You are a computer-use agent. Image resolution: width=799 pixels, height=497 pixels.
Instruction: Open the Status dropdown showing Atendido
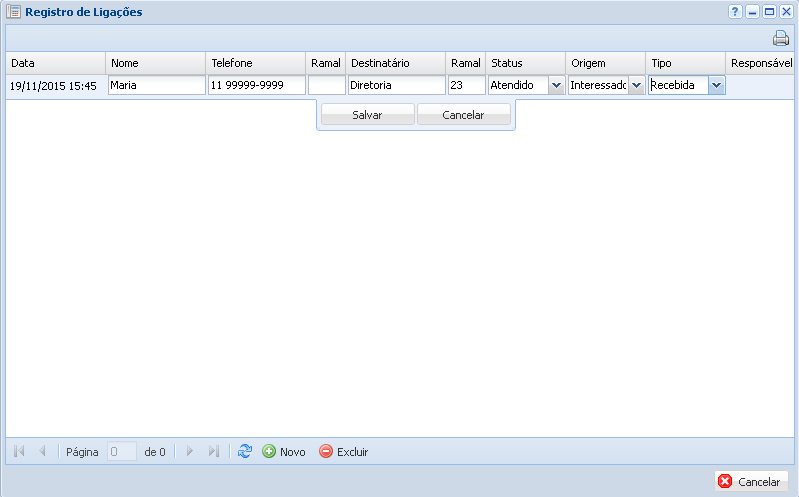(556, 86)
